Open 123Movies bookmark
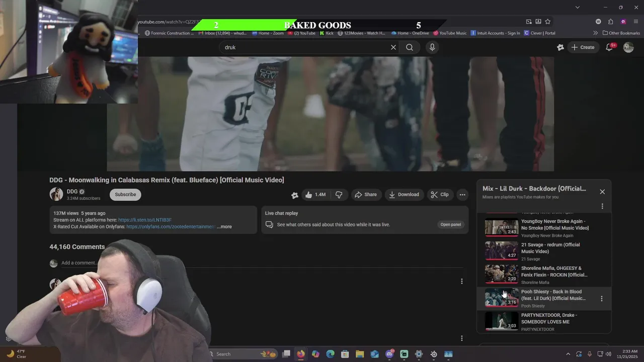The height and width of the screenshot is (362, 644). coord(361,33)
